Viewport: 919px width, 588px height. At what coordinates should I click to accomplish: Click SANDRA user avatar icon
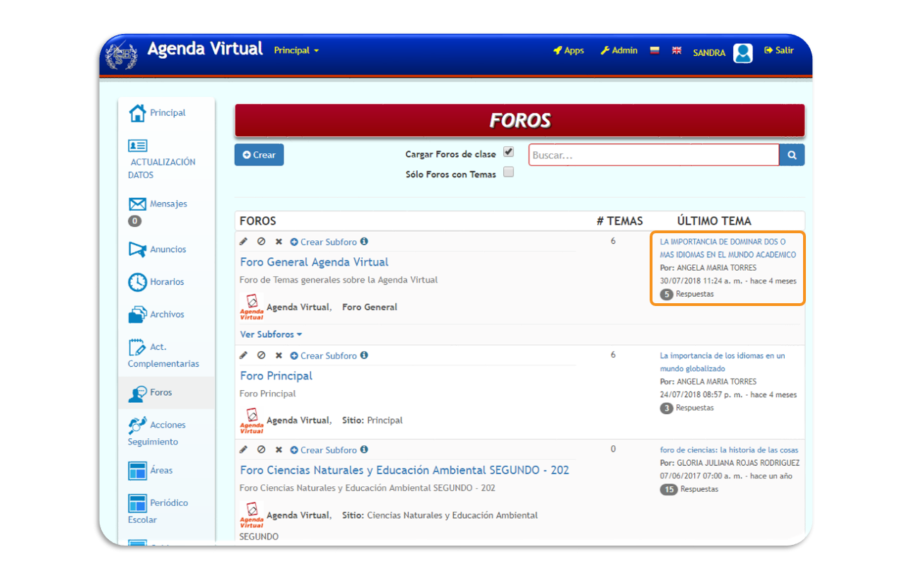click(x=743, y=53)
